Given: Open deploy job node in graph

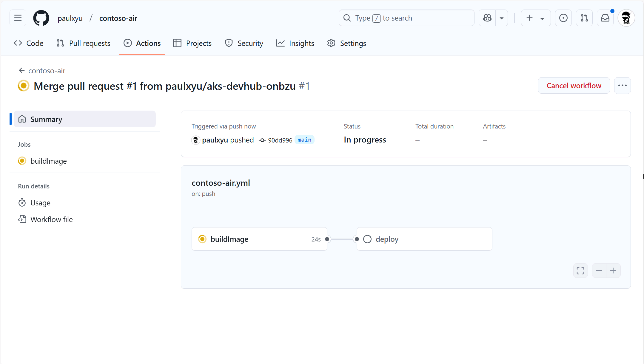Looking at the screenshot, I should pos(424,239).
